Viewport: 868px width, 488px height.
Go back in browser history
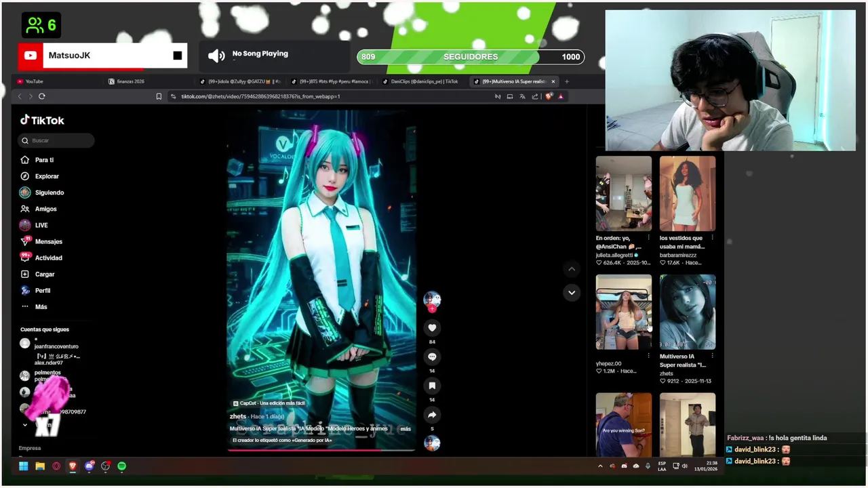(20, 96)
